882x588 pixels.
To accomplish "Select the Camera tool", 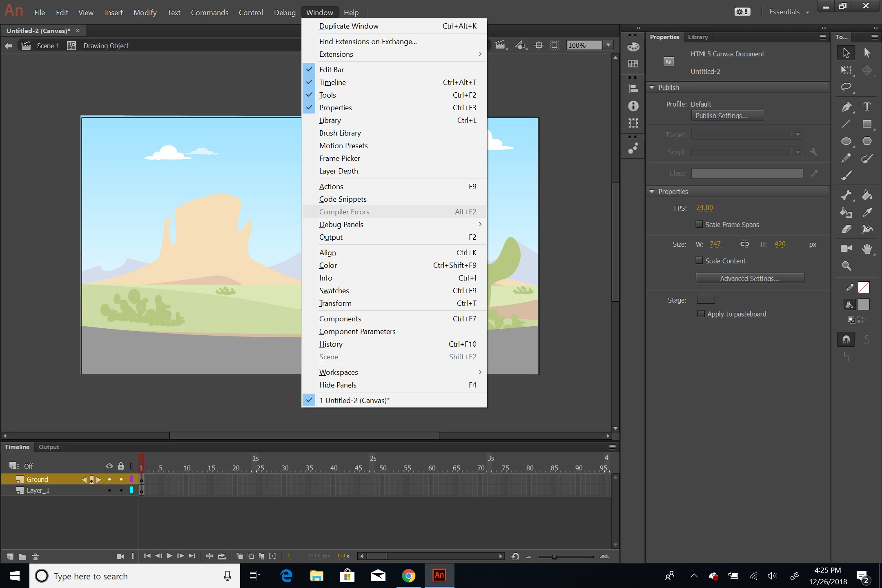I will pos(846,249).
